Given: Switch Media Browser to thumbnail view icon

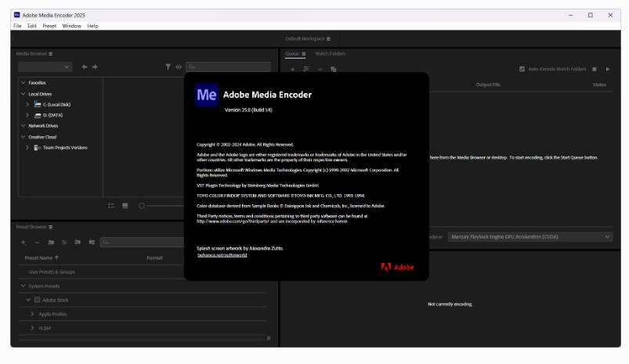Looking at the screenshot, I should pos(125,206).
